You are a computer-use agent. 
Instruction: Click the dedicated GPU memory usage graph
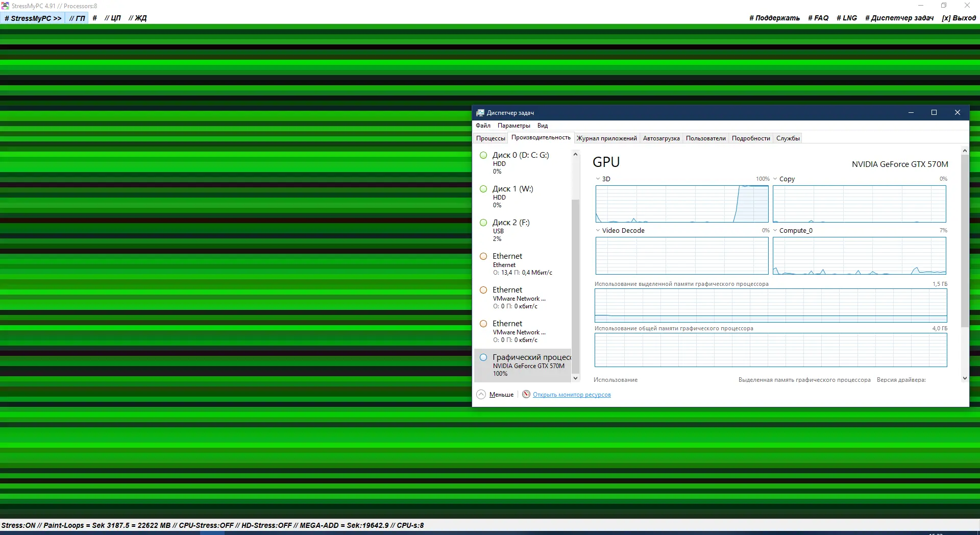point(771,305)
